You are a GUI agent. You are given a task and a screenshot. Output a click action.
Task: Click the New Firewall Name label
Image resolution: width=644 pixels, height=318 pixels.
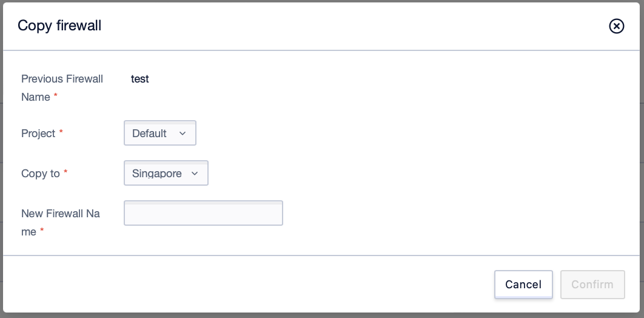[61, 222]
